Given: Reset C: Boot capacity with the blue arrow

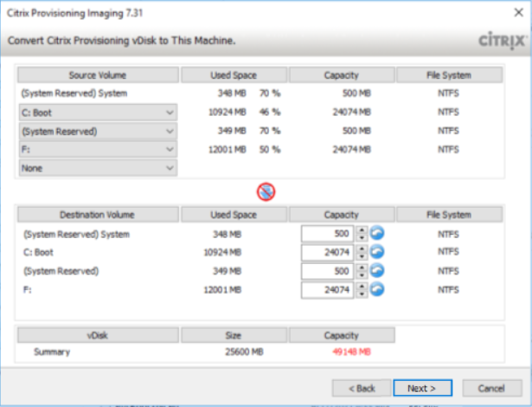Looking at the screenshot, I should coord(376,252).
